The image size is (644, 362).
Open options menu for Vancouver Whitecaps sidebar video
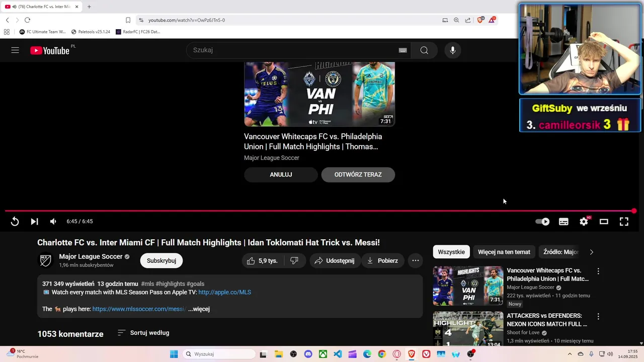pos(598,271)
